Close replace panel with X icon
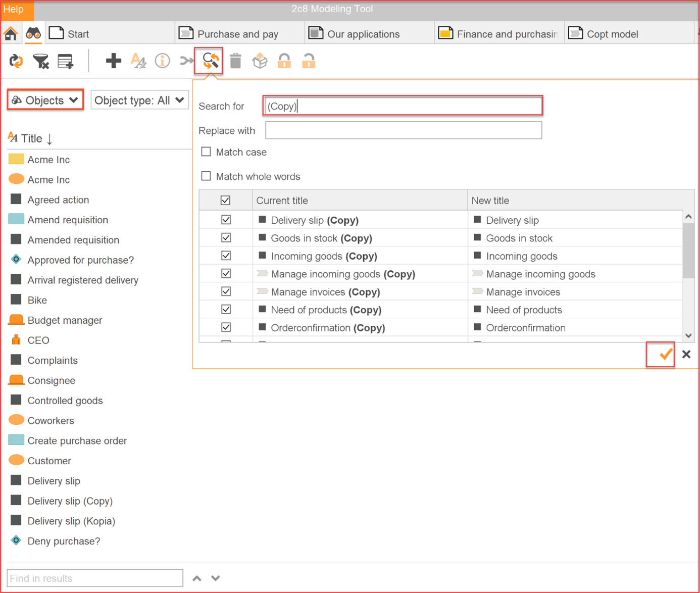 click(x=686, y=354)
